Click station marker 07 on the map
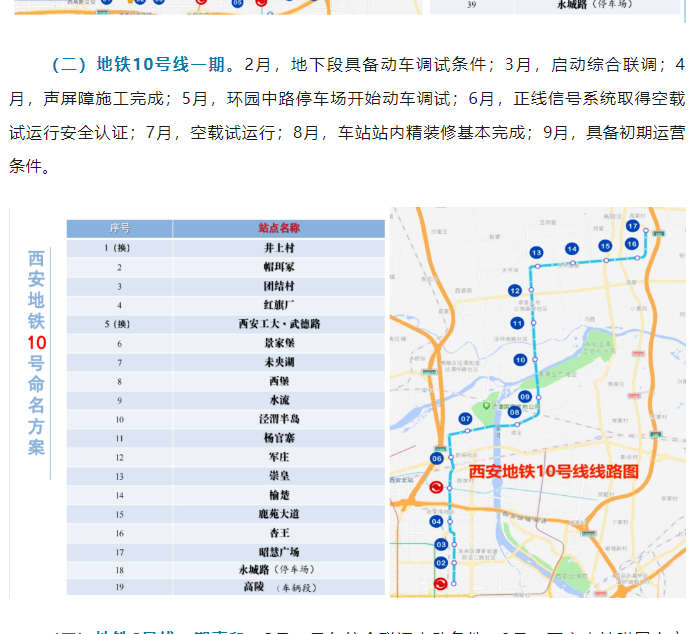The image size is (698, 634). pos(465,419)
